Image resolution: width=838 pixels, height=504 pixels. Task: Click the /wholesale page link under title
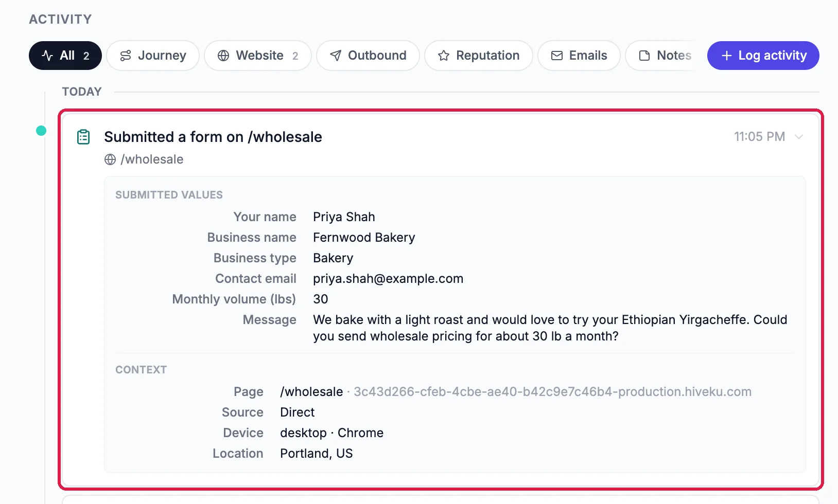[x=152, y=159]
